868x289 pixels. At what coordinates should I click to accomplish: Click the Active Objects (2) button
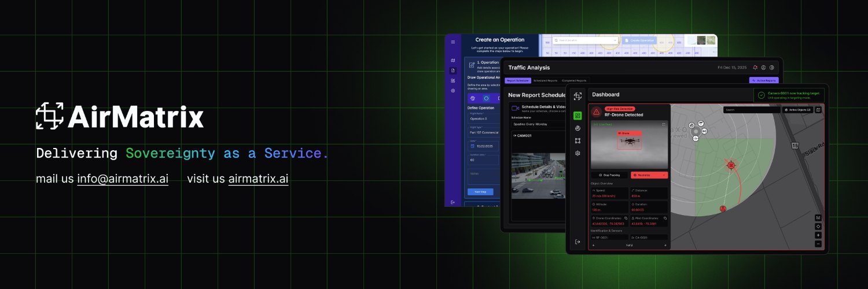tap(797, 110)
